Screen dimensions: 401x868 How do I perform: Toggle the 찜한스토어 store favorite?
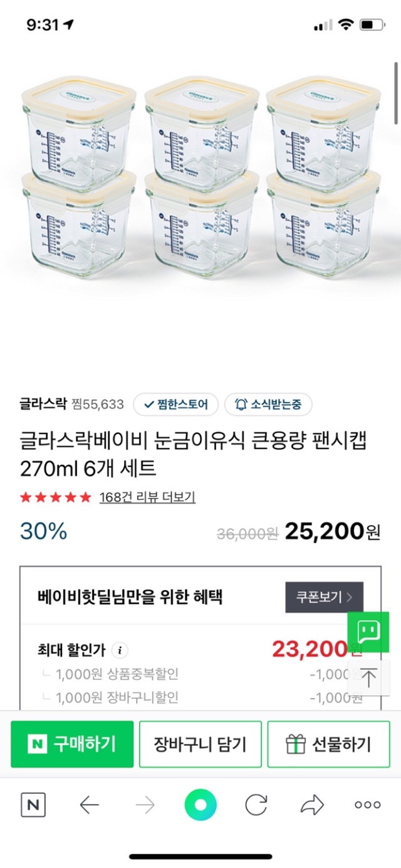point(175,405)
